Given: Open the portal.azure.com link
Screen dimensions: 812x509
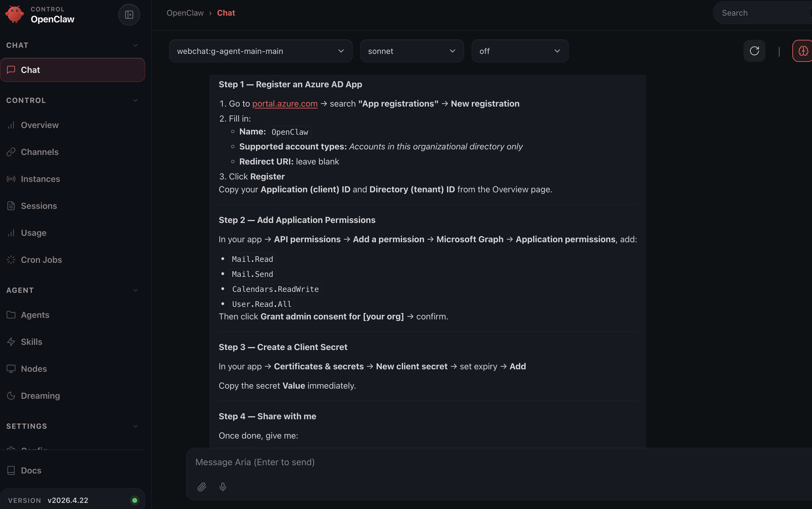Looking at the screenshot, I should [x=285, y=104].
